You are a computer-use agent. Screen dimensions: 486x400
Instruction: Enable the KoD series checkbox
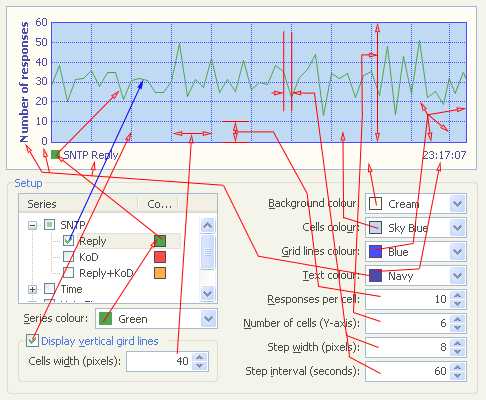point(68,257)
